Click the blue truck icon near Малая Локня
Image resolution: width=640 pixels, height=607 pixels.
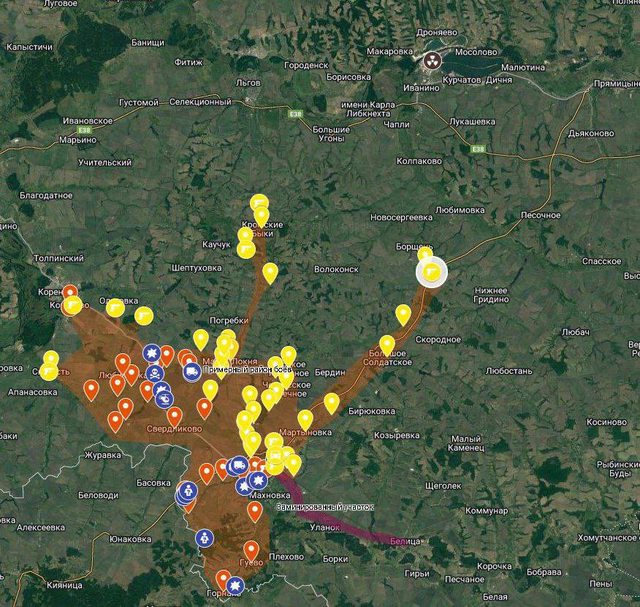pyautogui.click(x=191, y=373)
